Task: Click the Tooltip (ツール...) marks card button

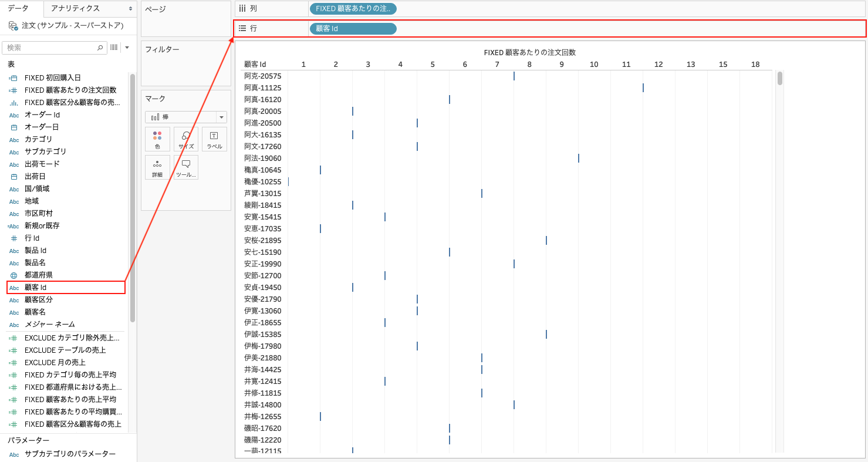Action: coord(186,167)
